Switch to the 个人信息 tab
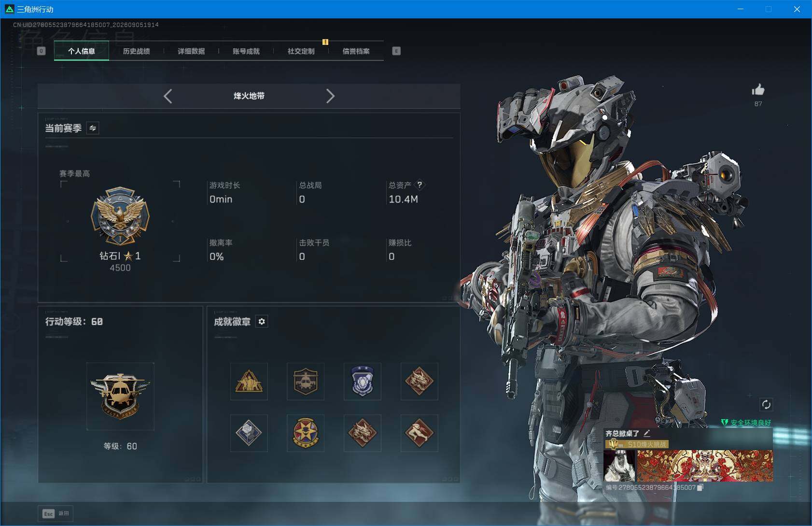This screenshot has height=526, width=812. (x=82, y=51)
